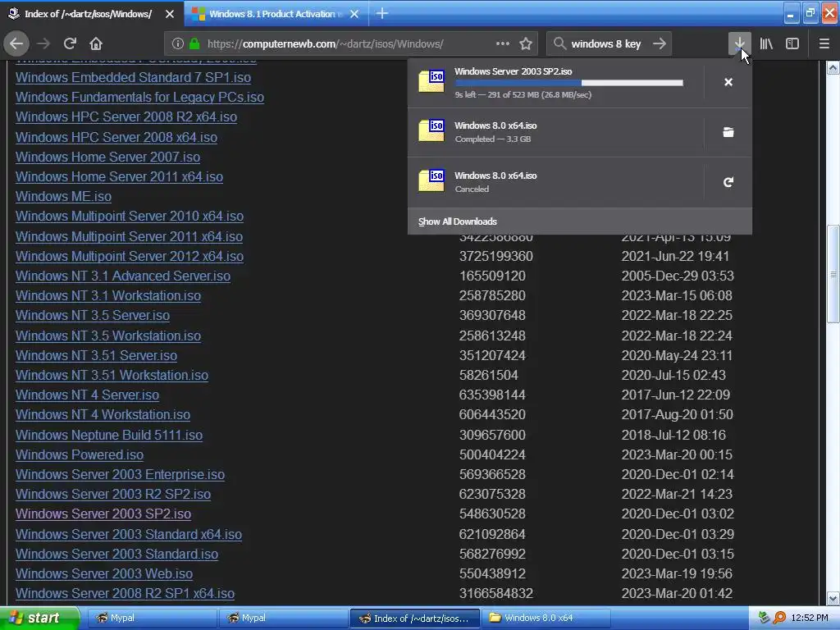The image size is (840, 630).
Task: Bookmark this page with the star
Action: click(526, 43)
